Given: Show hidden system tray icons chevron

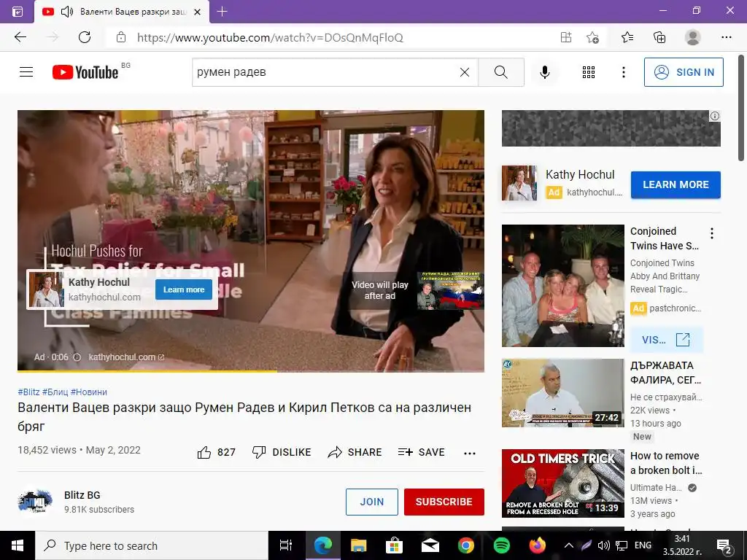Looking at the screenshot, I should pyautogui.click(x=569, y=545).
